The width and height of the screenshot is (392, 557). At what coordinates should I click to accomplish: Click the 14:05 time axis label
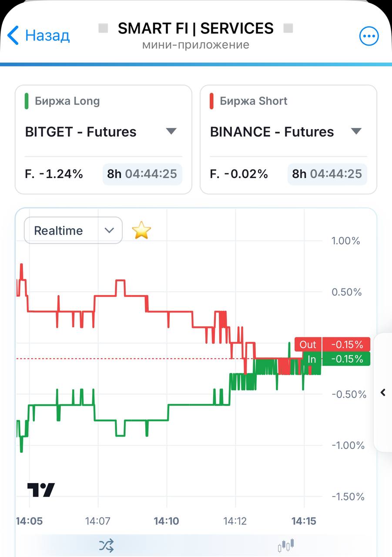coord(29,521)
